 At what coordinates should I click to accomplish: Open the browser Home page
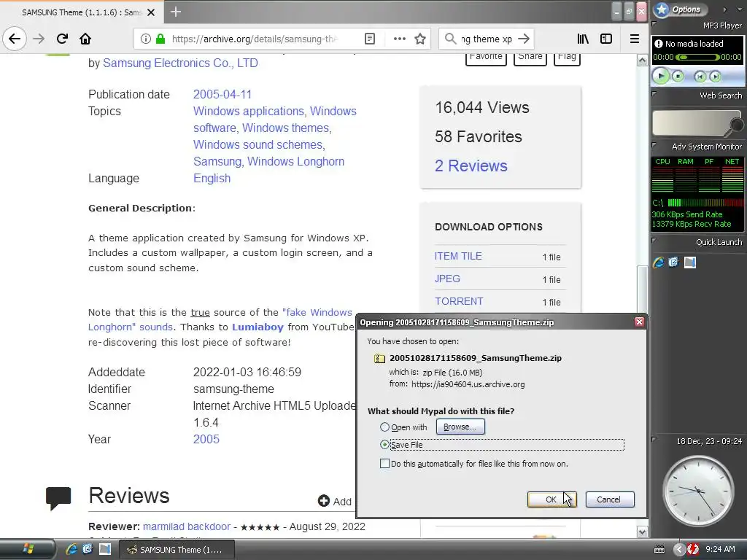pyautogui.click(x=85, y=39)
